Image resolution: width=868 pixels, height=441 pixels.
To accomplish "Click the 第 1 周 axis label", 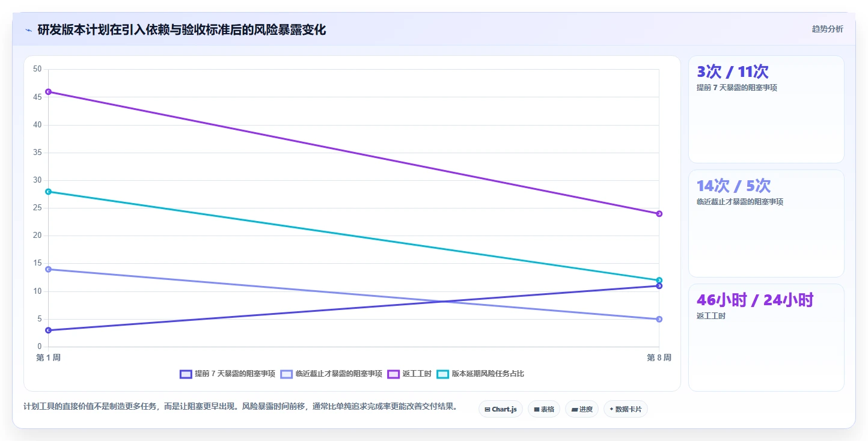I will (x=48, y=357).
